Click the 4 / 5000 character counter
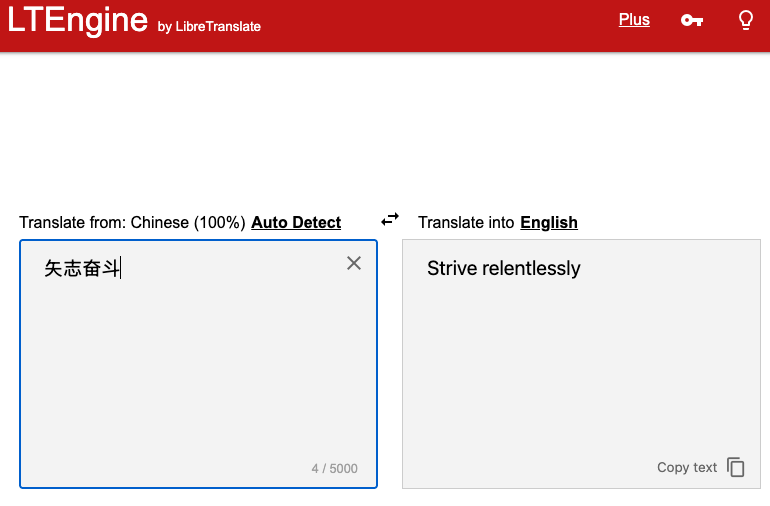The width and height of the screenshot is (770, 506). [x=334, y=468]
